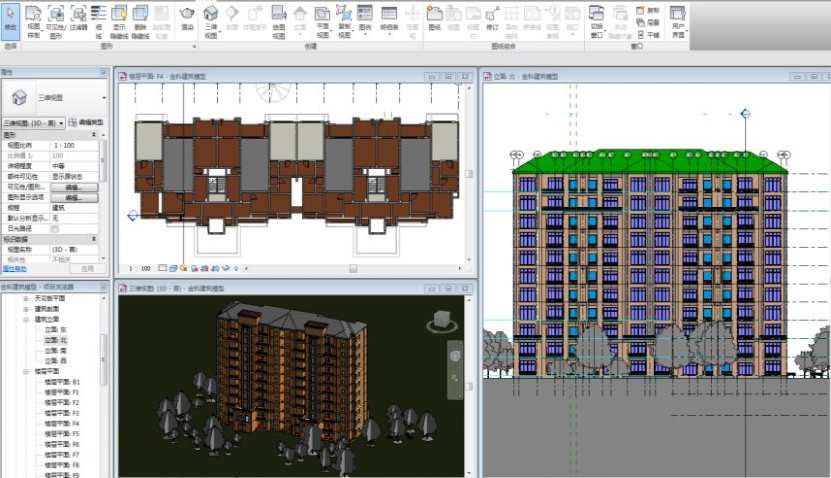Click the Detail Level (详细程度) value 中等

[x=74, y=166]
